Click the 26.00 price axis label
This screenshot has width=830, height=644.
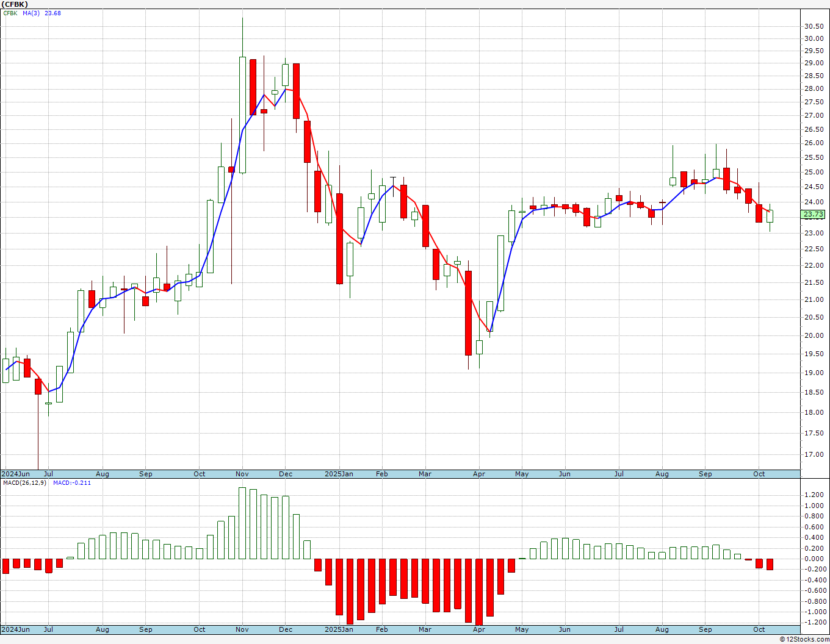click(x=813, y=143)
